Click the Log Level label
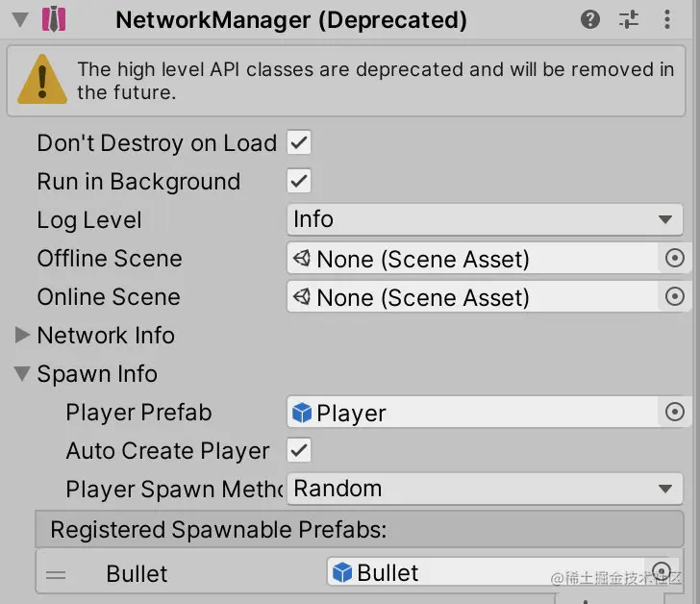The image size is (700, 604). [x=89, y=220]
